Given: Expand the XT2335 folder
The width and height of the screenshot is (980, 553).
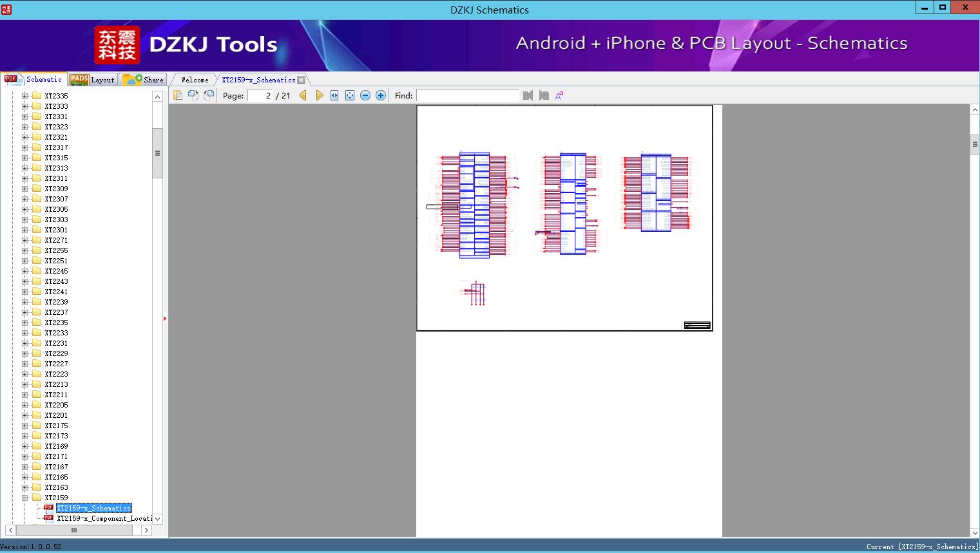Looking at the screenshot, I should pos(25,96).
